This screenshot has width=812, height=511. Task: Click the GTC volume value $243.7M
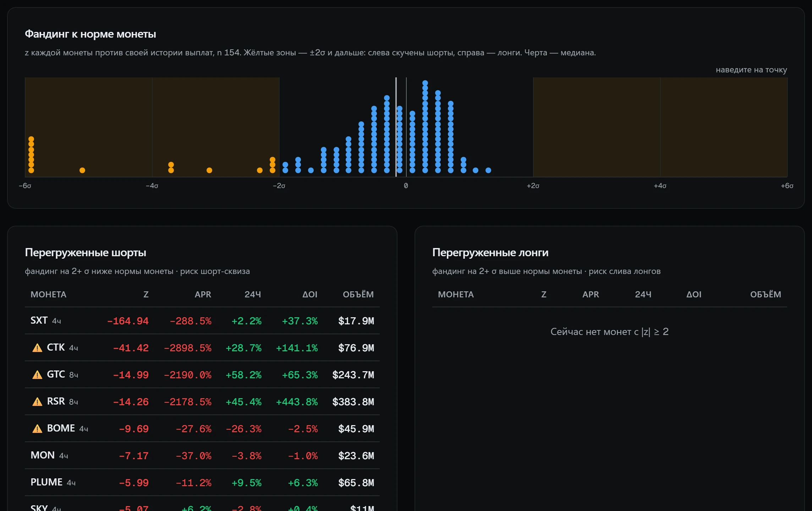pyautogui.click(x=353, y=375)
